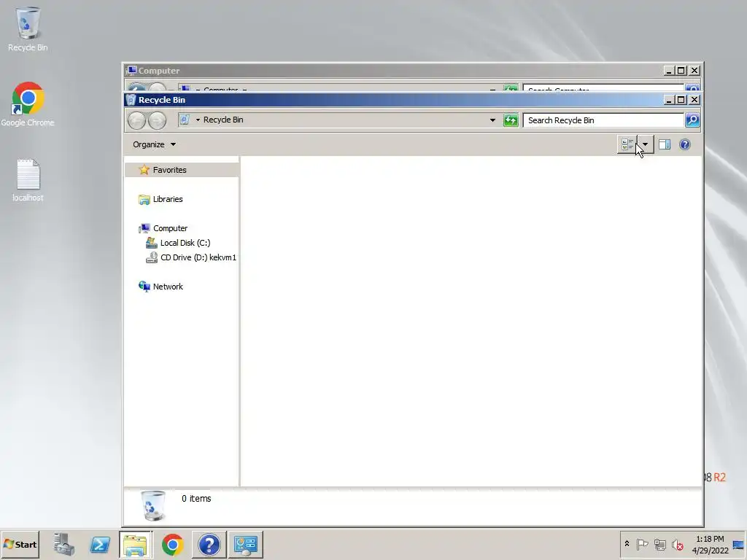Show hidden tray icons

(627, 544)
